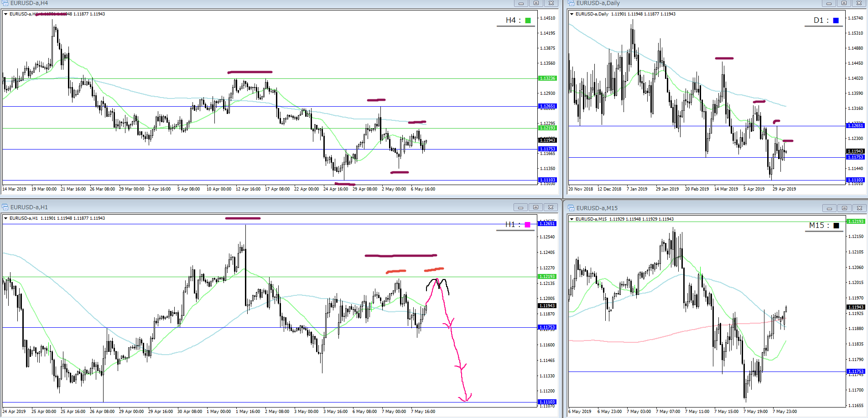Select the 1.11103 price label in H1 chart
Viewport: 868px width, 418px height.
tap(547, 402)
